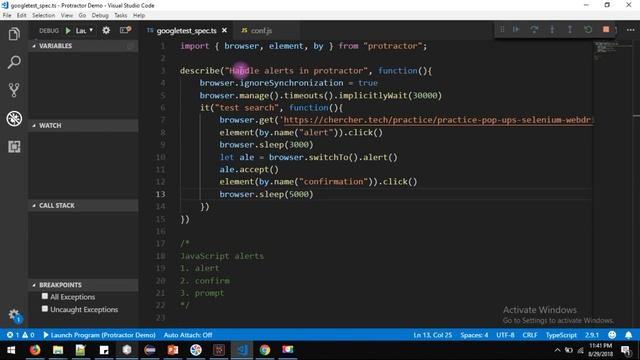Click the taskbar clock showing 11:41 PM
This screenshot has width=640, height=360.
coord(600,350)
